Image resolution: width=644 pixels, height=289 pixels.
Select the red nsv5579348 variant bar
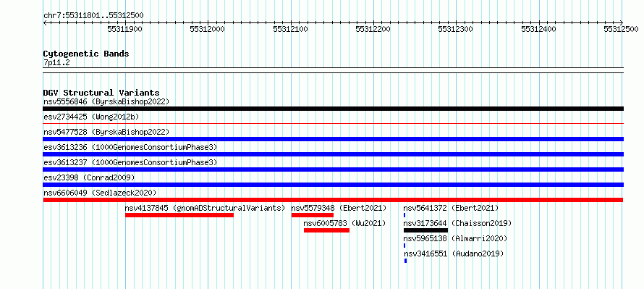313,215
